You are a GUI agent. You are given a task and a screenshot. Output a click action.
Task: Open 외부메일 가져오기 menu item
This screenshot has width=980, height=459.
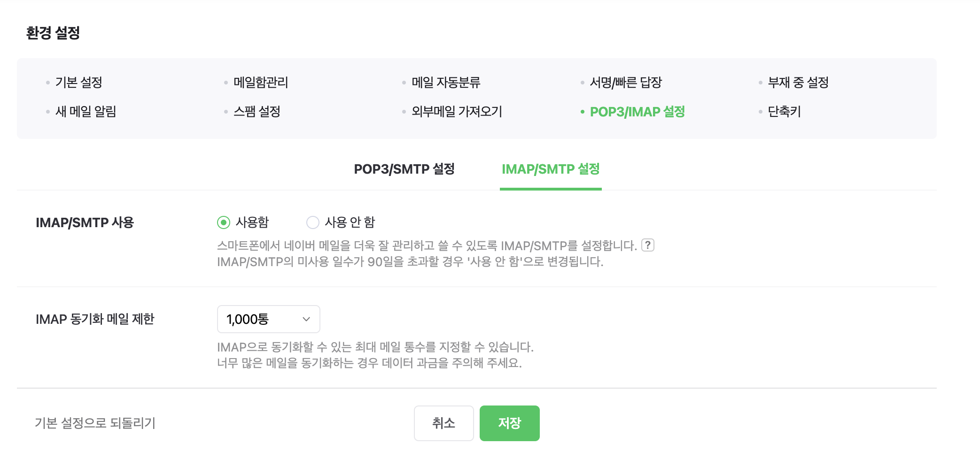(457, 112)
